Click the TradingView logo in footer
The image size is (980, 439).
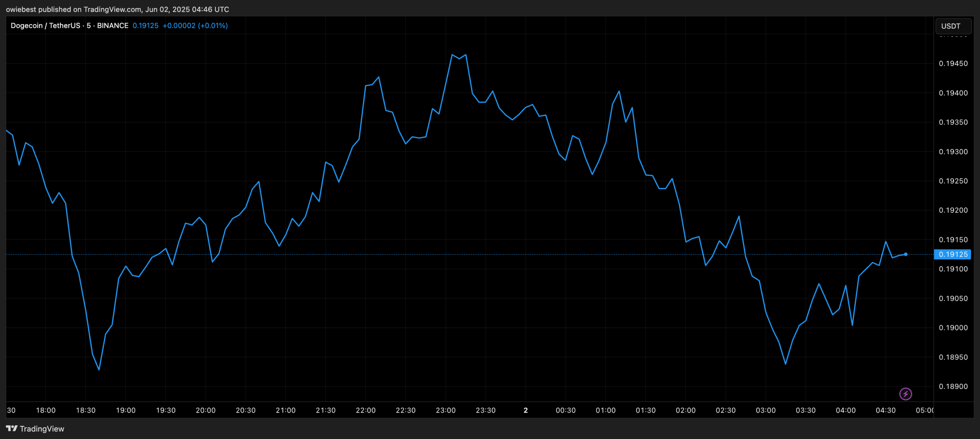[35, 429]
